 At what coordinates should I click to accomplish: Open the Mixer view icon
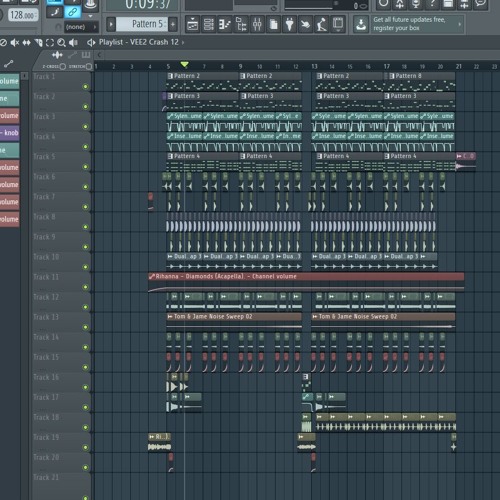click(x=257, y=24)
